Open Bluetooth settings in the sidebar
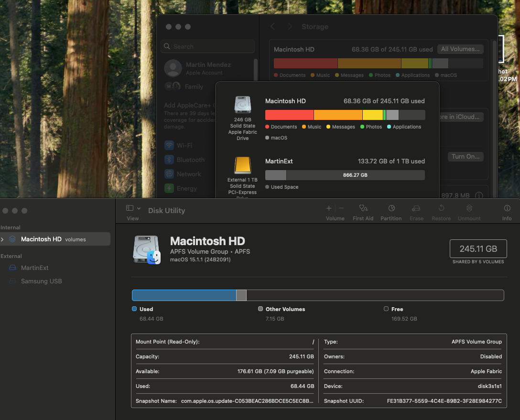 click(190, 160)
